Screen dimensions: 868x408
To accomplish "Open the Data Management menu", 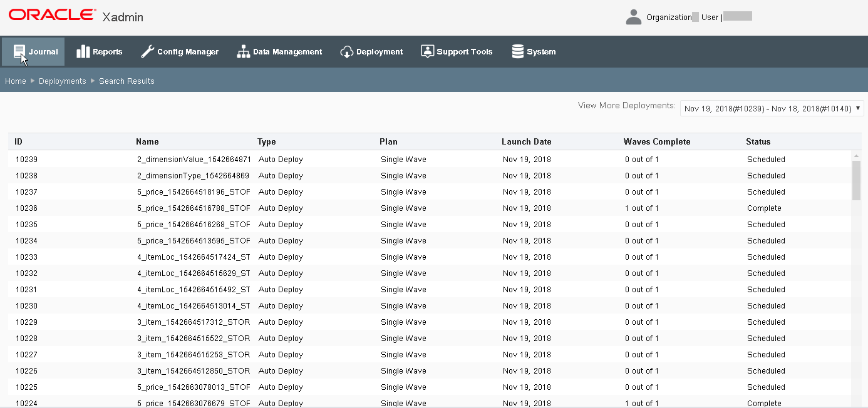I will pos(279,51).
